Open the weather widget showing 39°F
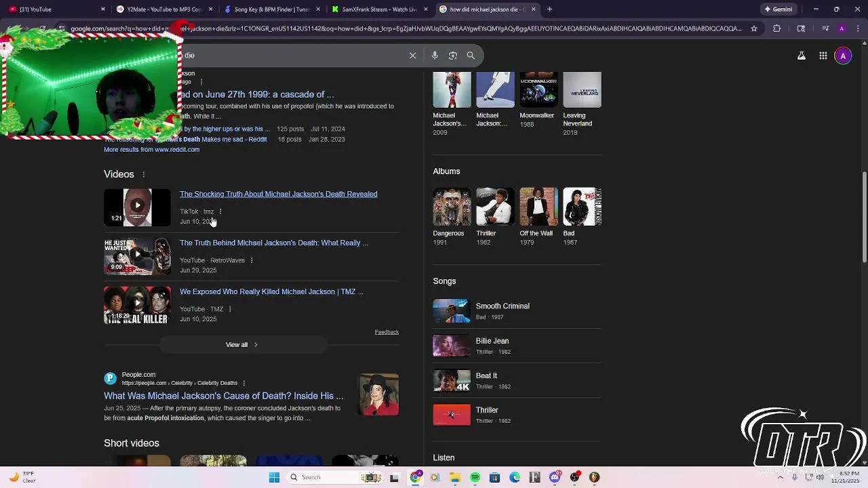Image resolution: width=868 pixels, height=488 pixels. pos(22,477)
